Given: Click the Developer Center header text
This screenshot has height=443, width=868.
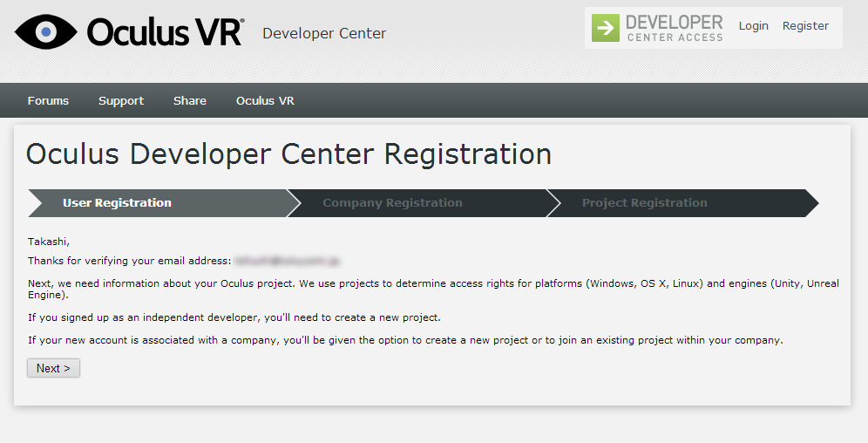Looking at the screenshot, I should pos(324,33).
